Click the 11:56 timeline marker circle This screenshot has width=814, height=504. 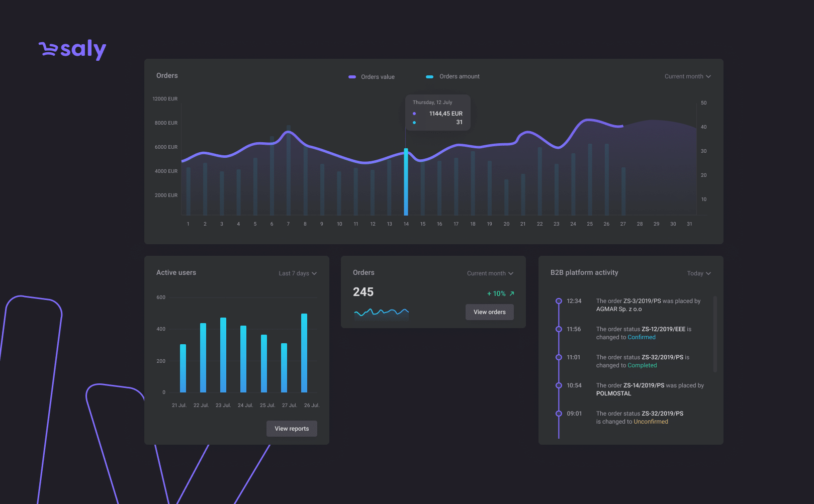[559, 329]
